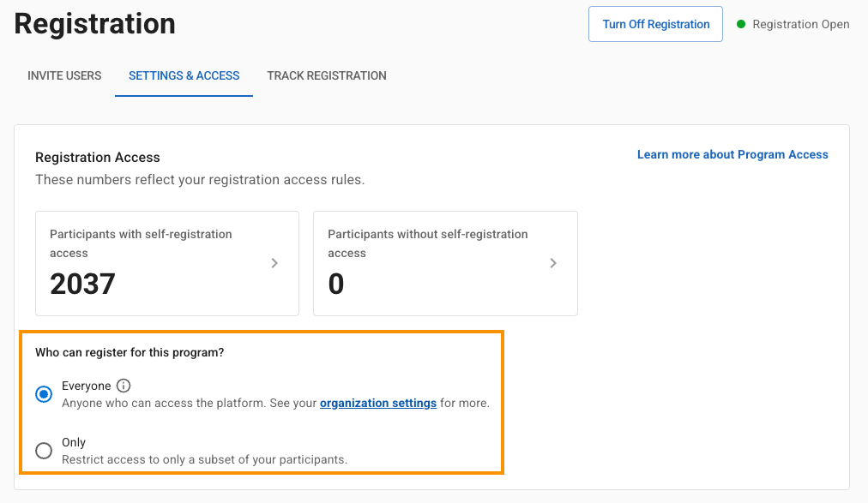This screenshot has height=503, width=868.
Task: Select the Only radio button
Action: tap(44, 451)
